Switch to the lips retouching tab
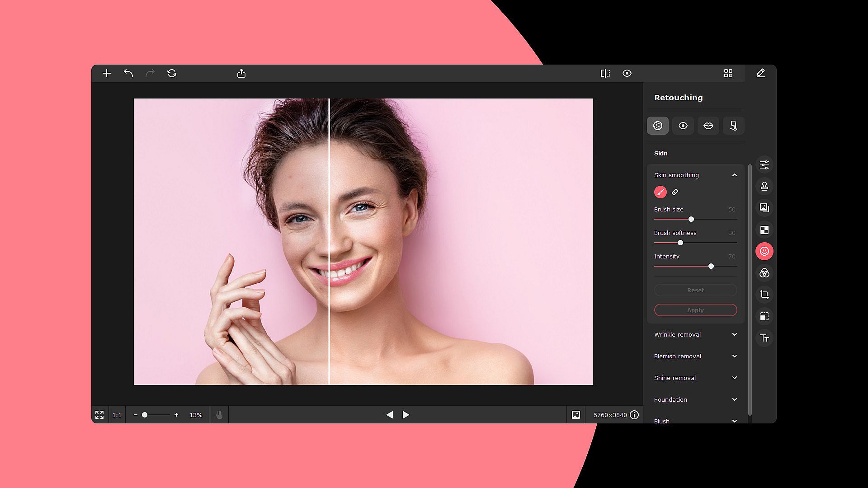This screenshot has height=488, width=868. click(708, 126)
